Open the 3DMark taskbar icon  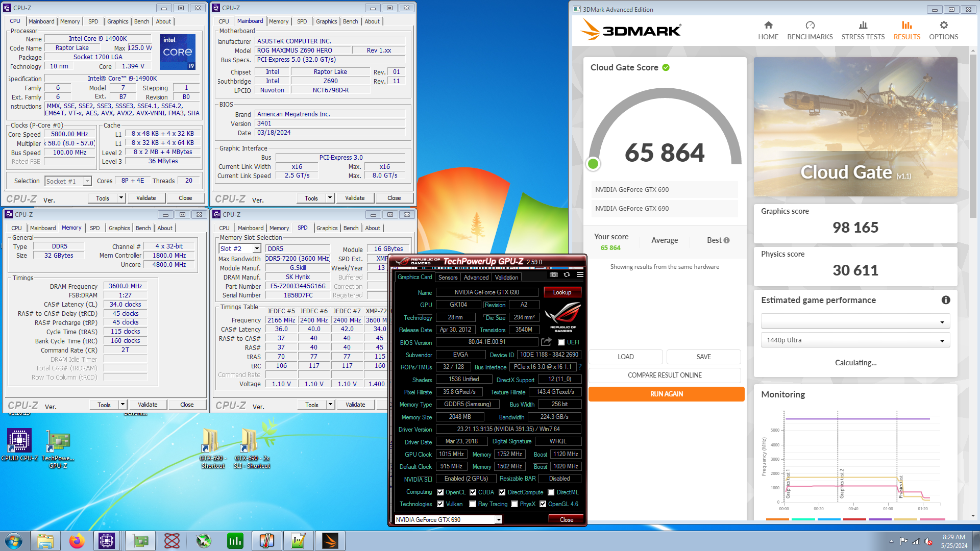point(330,541)
